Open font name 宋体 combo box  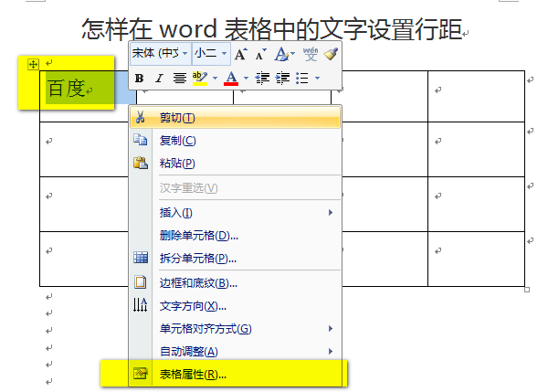tap(161, 54)
